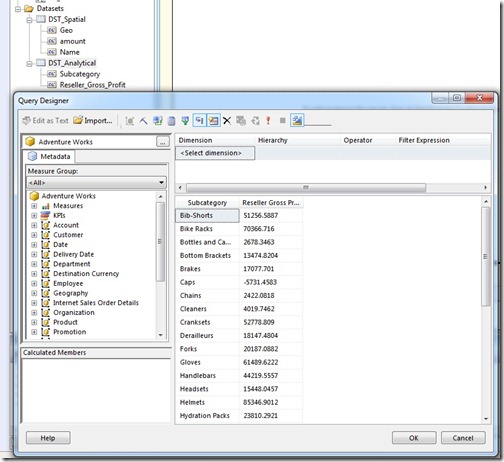
Task: Select the DMX pickaxe command type icon
Action: 143,121
